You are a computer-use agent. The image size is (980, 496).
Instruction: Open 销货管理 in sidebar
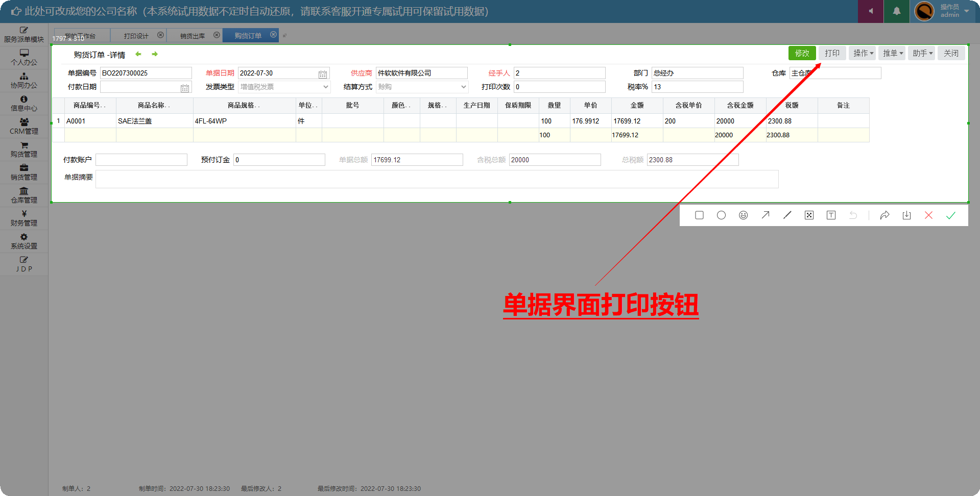coord(24,172)
